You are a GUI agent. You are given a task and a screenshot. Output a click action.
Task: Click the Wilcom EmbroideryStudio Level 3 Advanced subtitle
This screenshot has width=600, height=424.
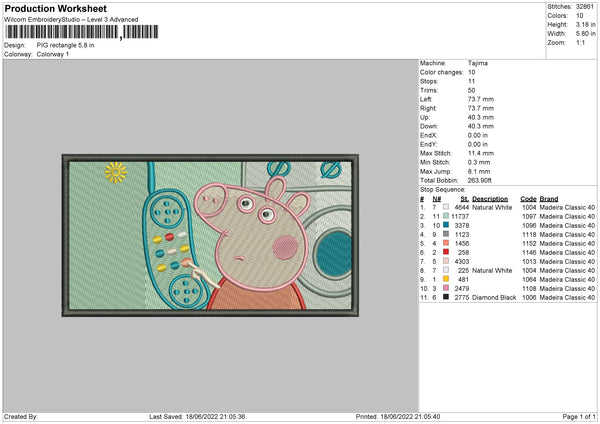tap(71, 20)
